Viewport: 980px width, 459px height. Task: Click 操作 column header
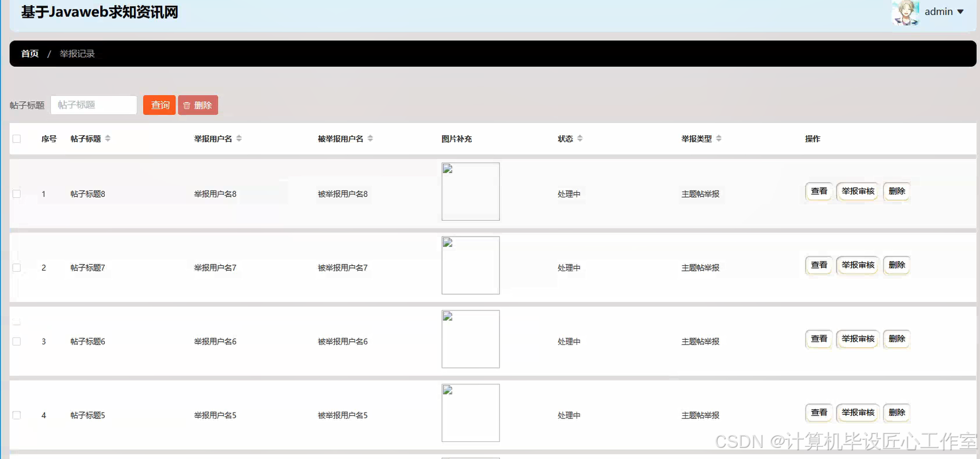coord(813,139)
